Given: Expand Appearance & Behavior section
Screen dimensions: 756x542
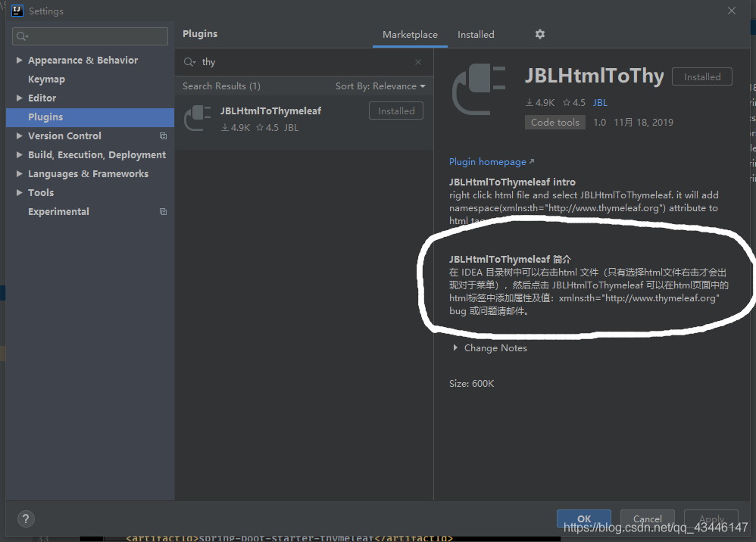Looking at the screenshot, I should (19, 61).
